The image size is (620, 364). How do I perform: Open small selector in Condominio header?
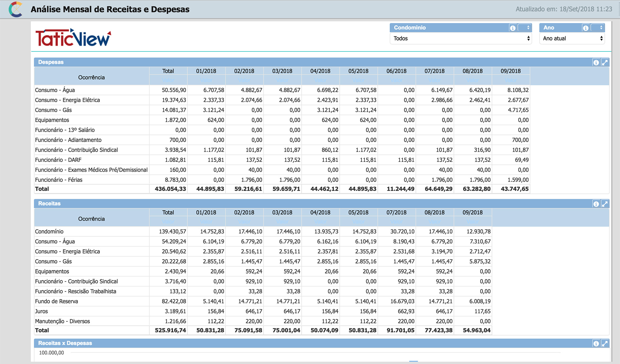coord(525,28)
